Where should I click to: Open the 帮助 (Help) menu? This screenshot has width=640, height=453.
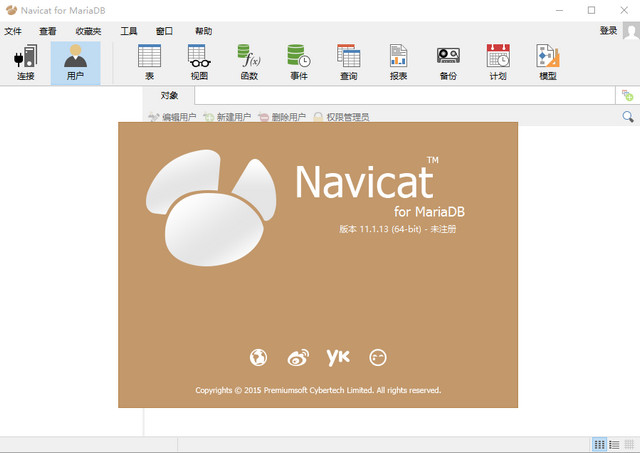pyautogui.click(x=203, y=31)
